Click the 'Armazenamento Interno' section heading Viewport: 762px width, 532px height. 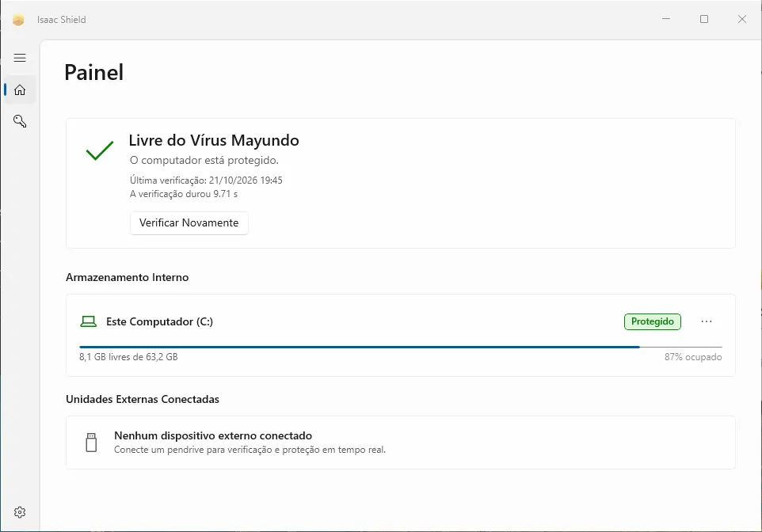[x=128, y=277]
